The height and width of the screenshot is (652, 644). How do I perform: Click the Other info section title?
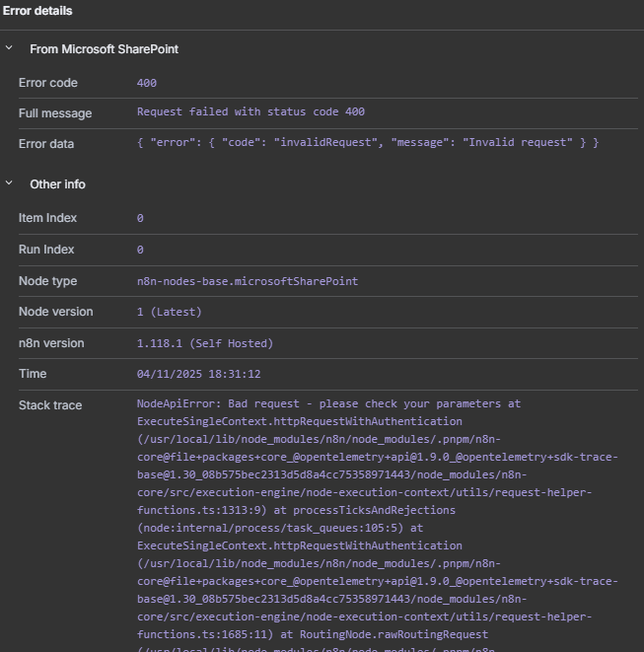57,183
